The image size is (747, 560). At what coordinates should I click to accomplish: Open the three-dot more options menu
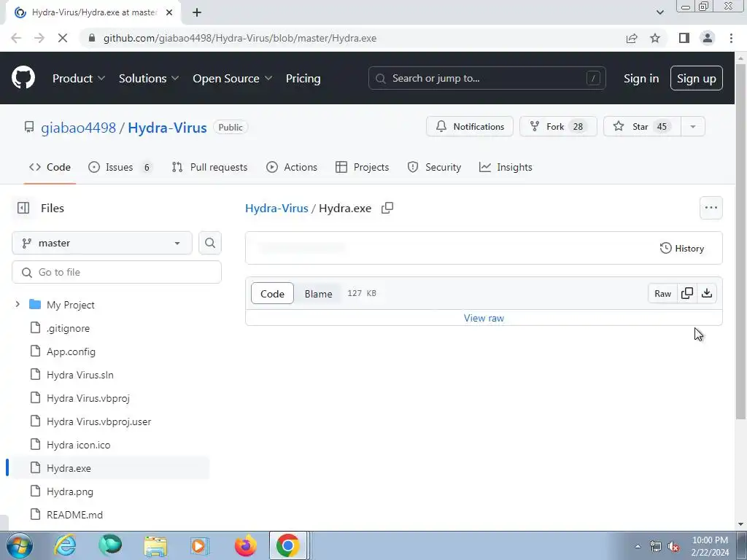click(x=711, y=208)
